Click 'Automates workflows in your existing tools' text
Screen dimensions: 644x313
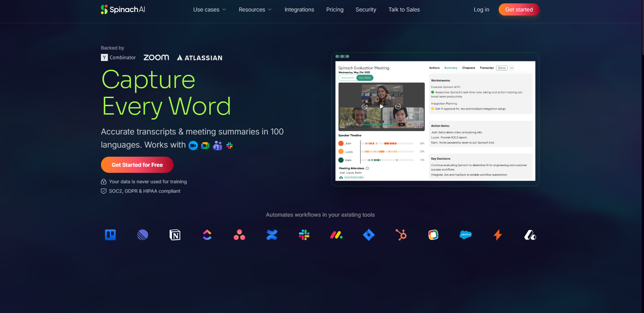tap(320, 215)
